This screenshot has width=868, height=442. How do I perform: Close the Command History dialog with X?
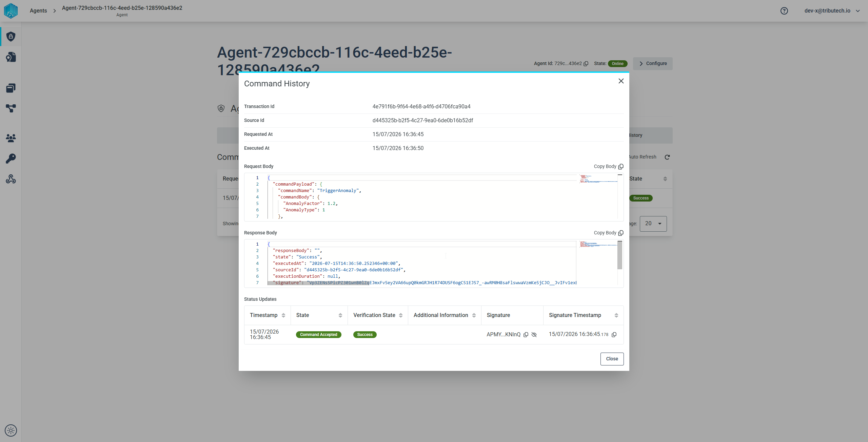tap(621, 81)
